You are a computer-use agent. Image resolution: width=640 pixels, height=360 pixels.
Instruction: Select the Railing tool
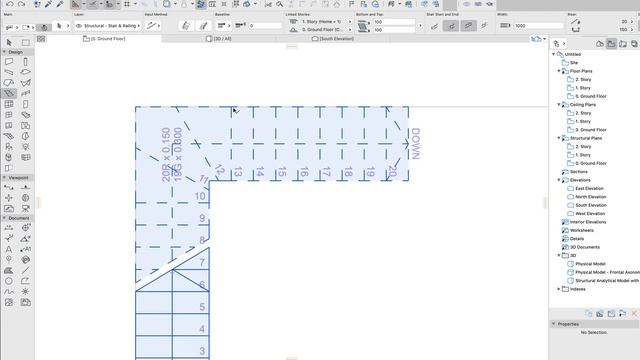pyautogui.click(x=26, y=93)
